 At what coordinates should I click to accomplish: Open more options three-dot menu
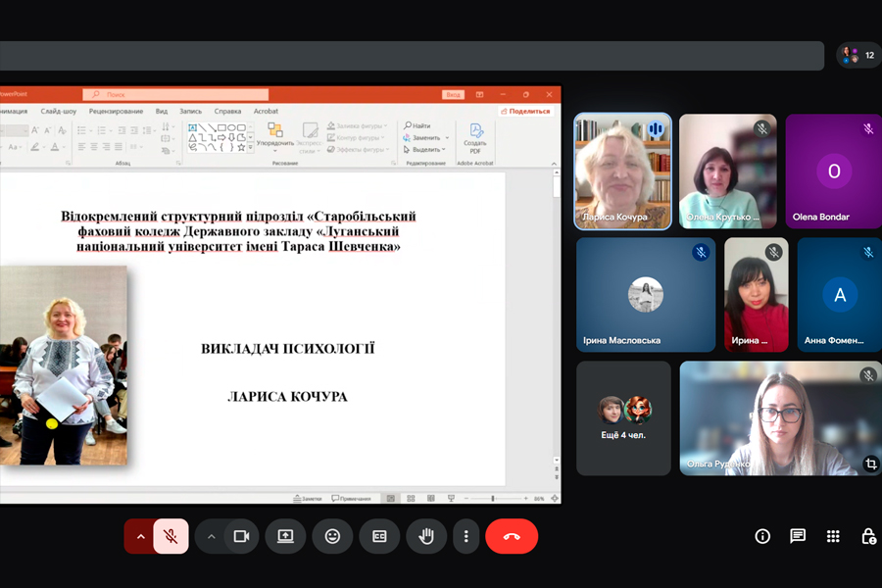[465, 536]
